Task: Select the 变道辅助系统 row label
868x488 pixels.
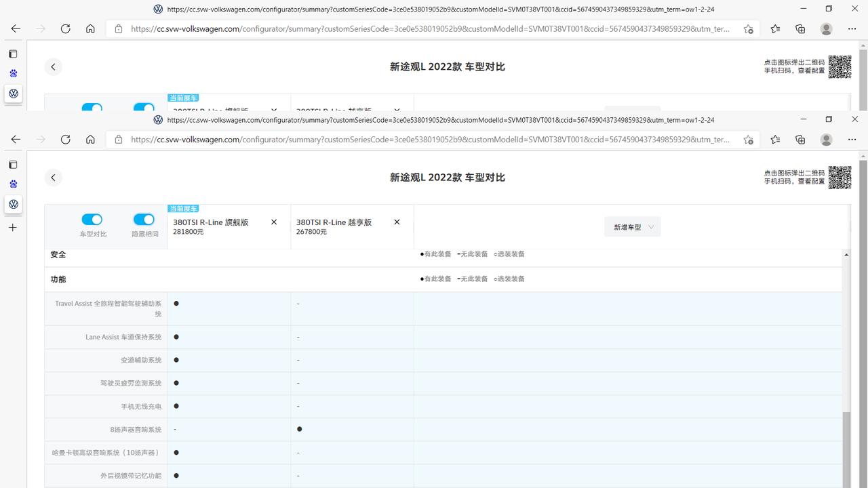Action: pos(141,360)
